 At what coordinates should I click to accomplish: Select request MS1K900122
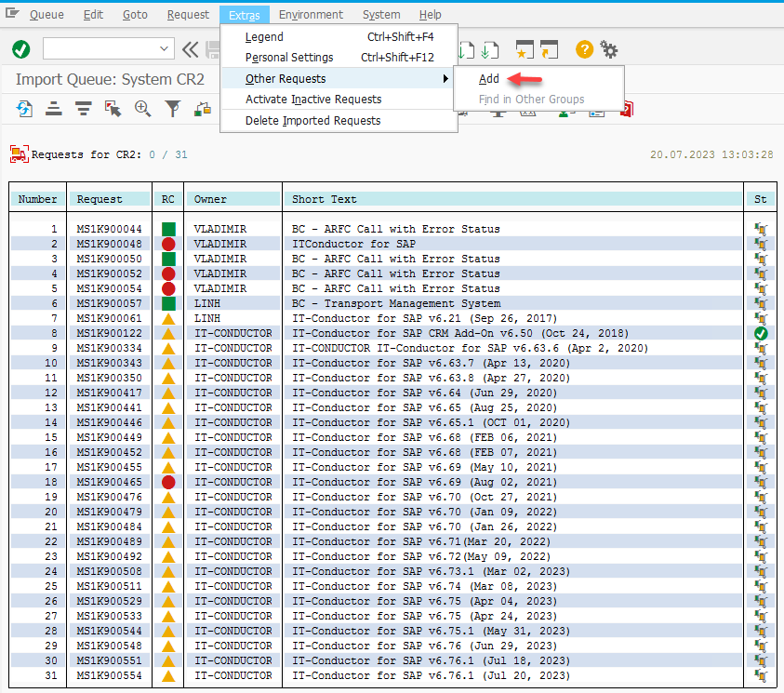tap(109, 334)
